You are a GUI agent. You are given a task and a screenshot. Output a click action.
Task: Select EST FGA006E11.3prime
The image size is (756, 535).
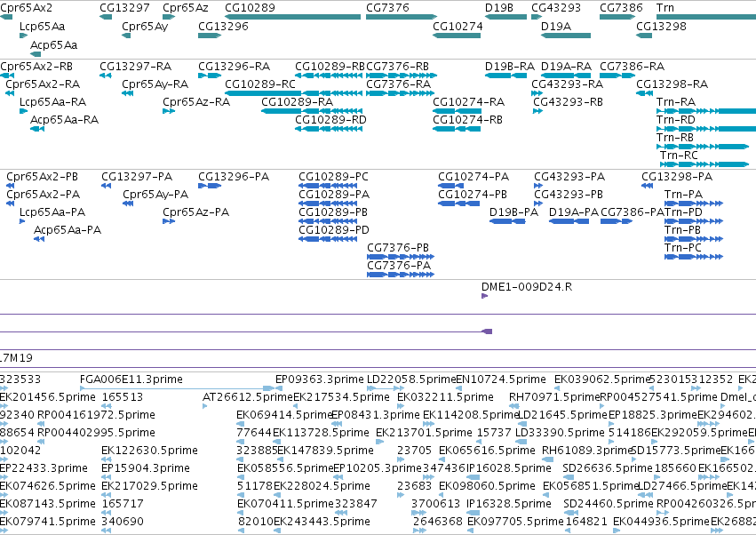tap(131, 379)
